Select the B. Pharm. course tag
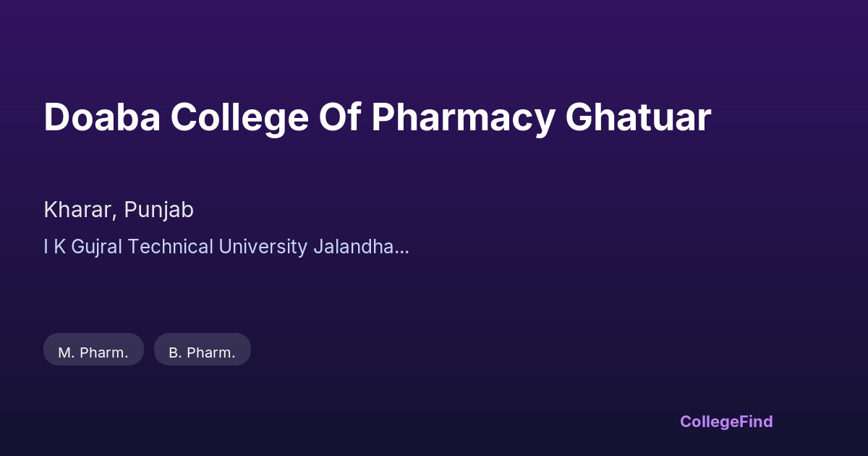 click(x=202, y=352)
